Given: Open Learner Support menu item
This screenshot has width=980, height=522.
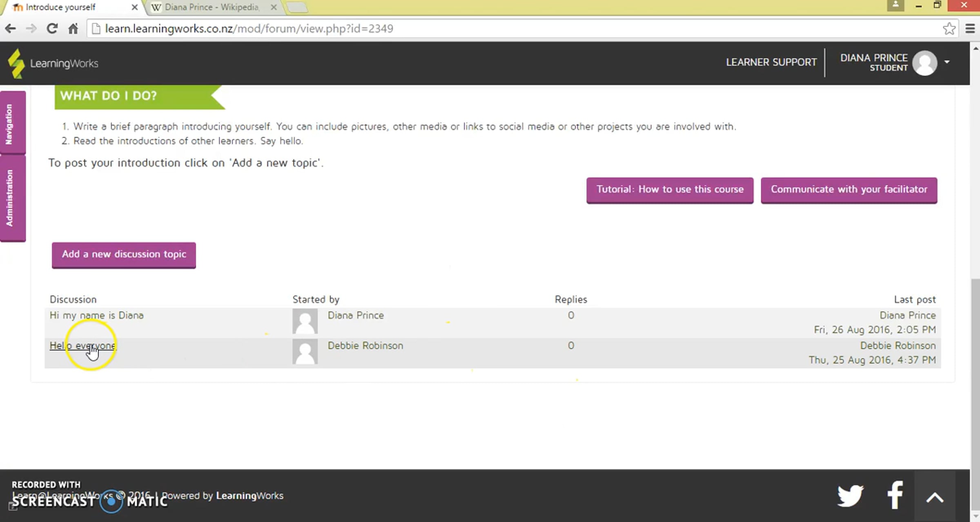Looking at the screenshot, I should [x=771, y=62].
